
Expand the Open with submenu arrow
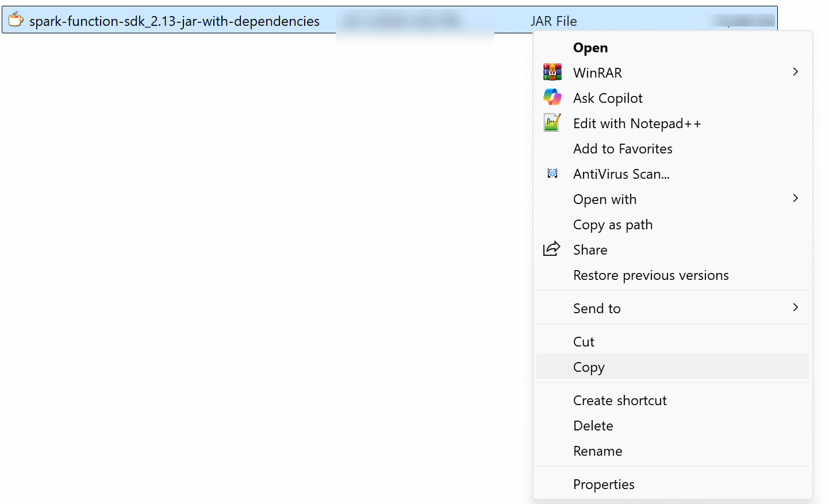click(x=796, y=198)
